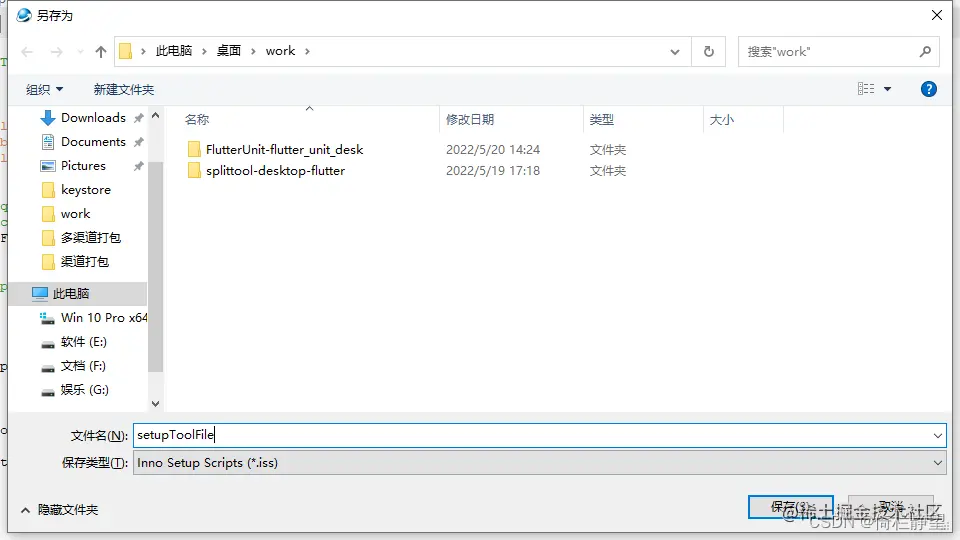The width and height of the screenshot is (960, 540).
Task: Open the recent locations dropdown arrow
Action: click(x=80, y=52)
